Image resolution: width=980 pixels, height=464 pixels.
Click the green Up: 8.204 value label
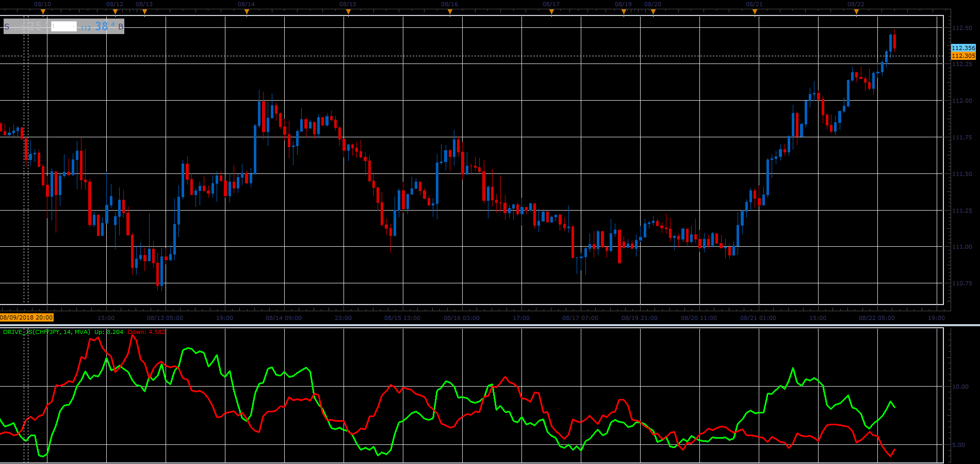109,332
